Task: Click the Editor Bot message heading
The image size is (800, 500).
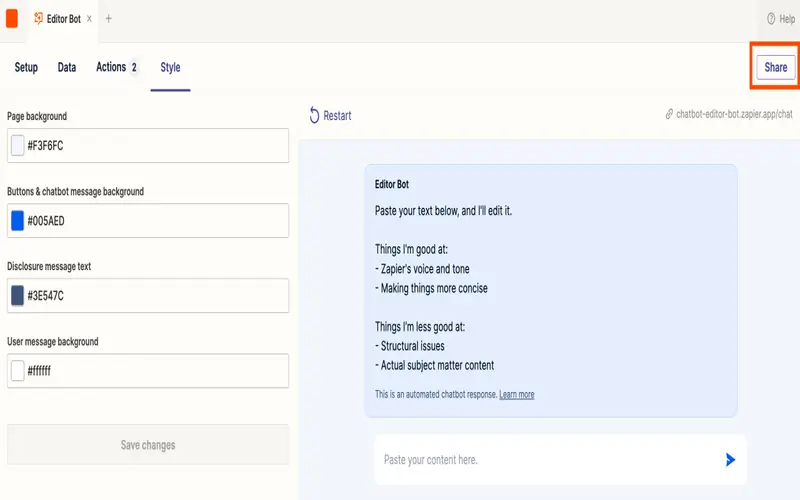Action: tap(392, 184)
